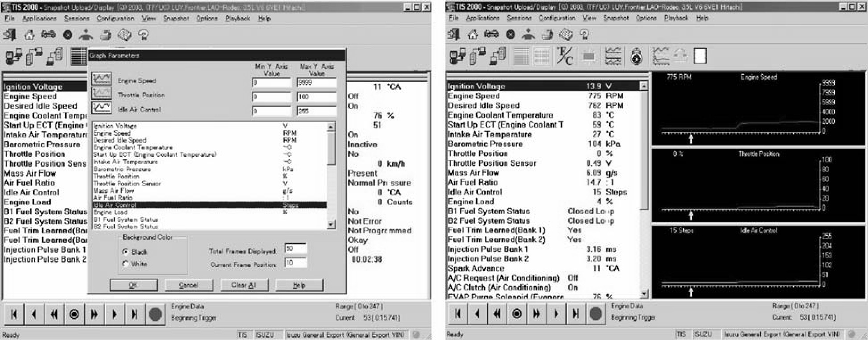The image size is (868, 340).
Task: Click the F/C temperature units icon in right window
Action: [565, 57]
